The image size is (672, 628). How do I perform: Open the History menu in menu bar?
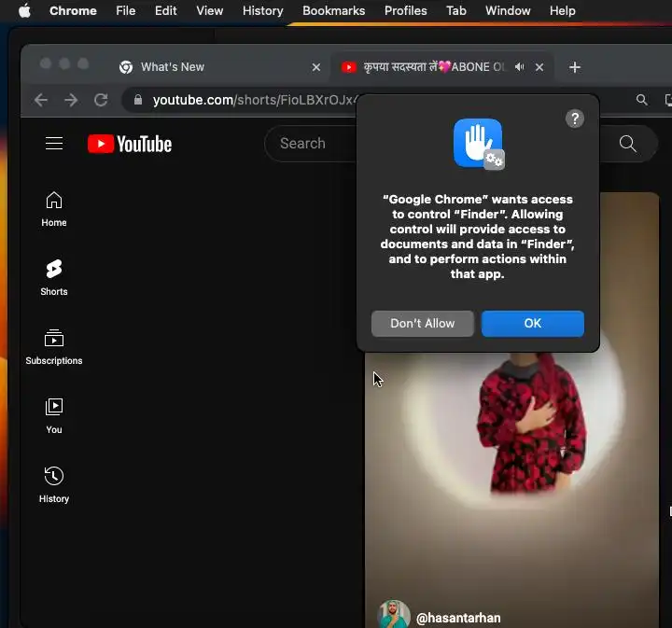pos(262,10)
